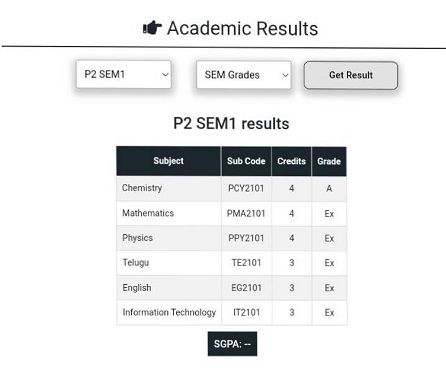Screen dimensions: 446x384
Task: Click the Chemistry grade A cell
Action: coord(329,188)
